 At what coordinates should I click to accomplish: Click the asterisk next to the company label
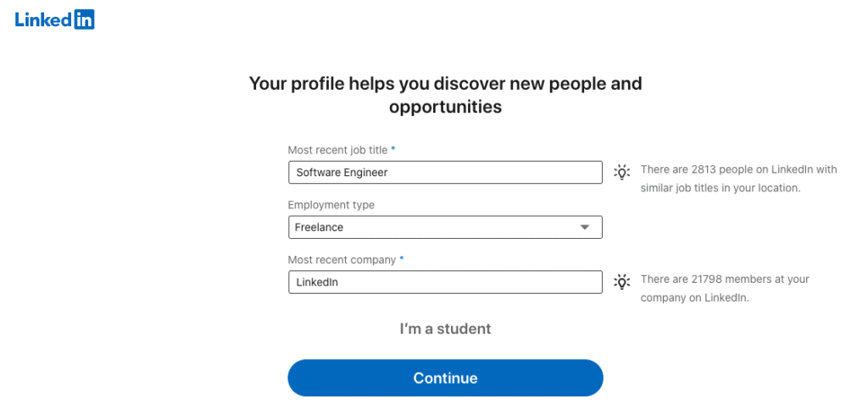click(x=401, y=258)
